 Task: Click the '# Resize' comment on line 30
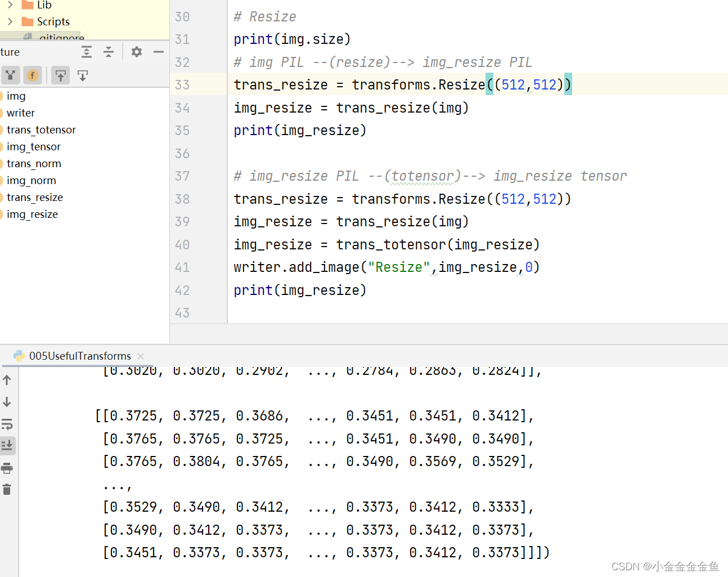265,17
